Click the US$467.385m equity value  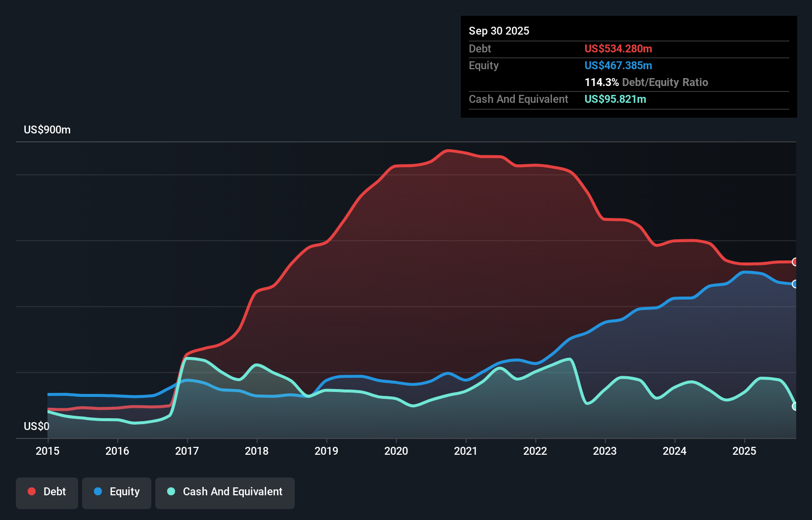tap(618, 66)
